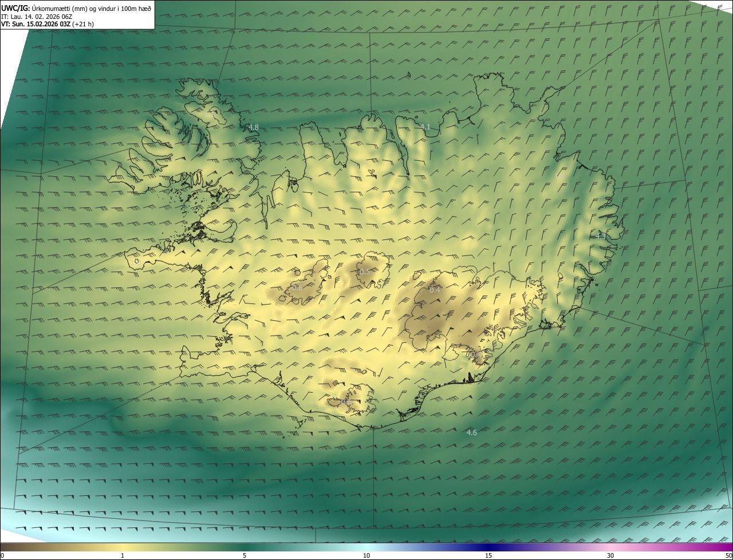Click the "10" tick on the color scale

pyautogui.click(x=366, y=555)
